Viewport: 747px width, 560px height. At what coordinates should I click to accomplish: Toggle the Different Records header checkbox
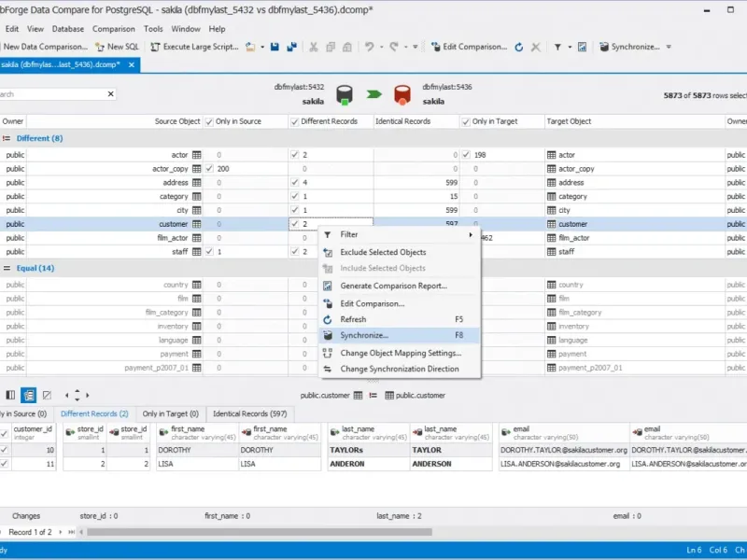pyautogui.click(x=294, y=122)
